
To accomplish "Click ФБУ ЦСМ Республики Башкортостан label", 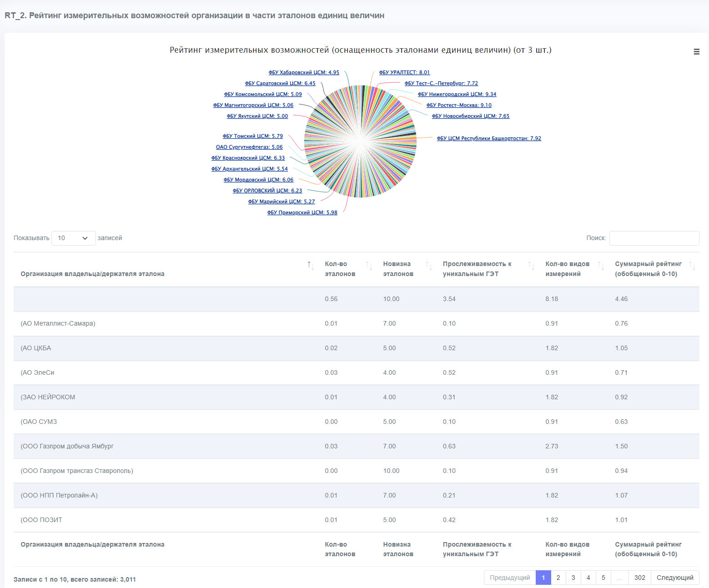I will [489, 138].
